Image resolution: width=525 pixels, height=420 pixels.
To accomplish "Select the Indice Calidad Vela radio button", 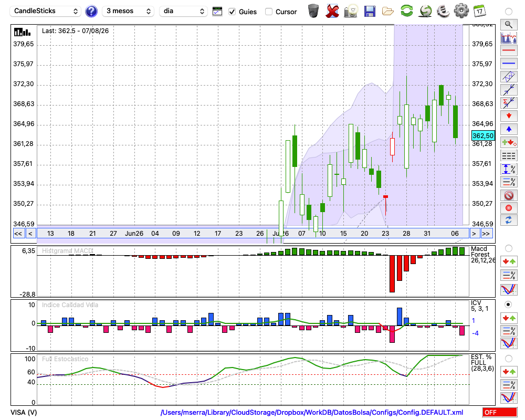I will (x=508, y=304).
